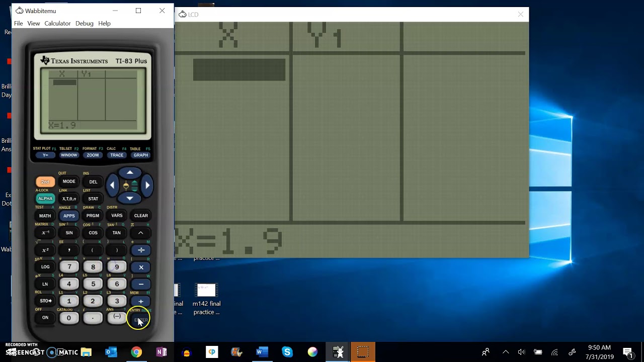Click the comma key
Image resolution: width=644 pixels, height=362 pixels.
click(x=69, y=250)
